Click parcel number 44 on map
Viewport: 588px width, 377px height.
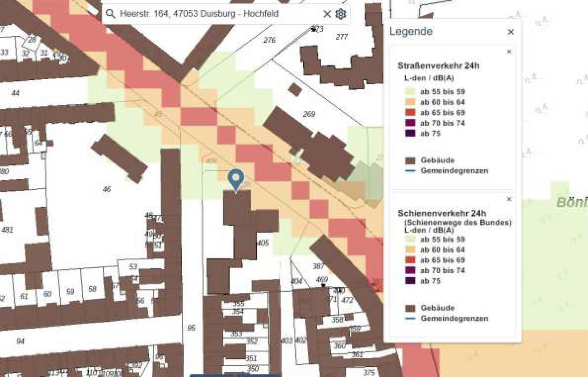click(x=15, y=93)
